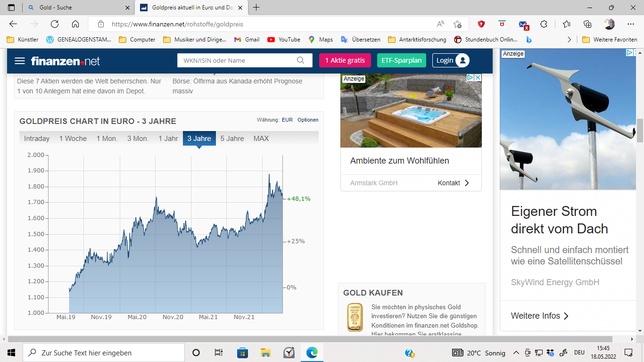
Task: Switch to the 'Gold - Suche' tab
Action: (79, 8)
